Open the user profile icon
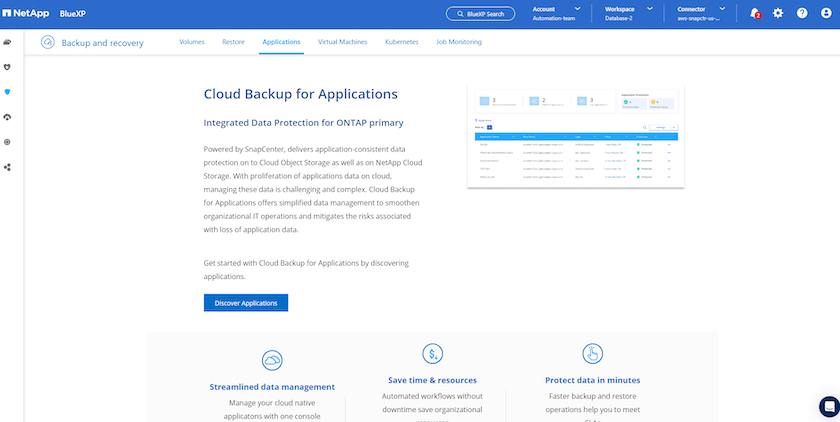The image size is (840, 422). 826,13
